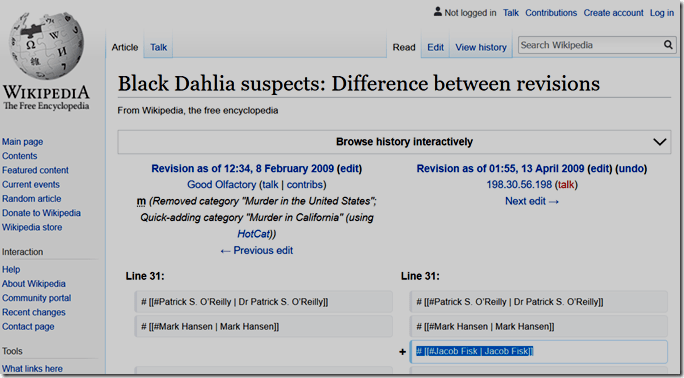Click the user icon beside Not logged in
684x378 pixels.
point(438,12)
